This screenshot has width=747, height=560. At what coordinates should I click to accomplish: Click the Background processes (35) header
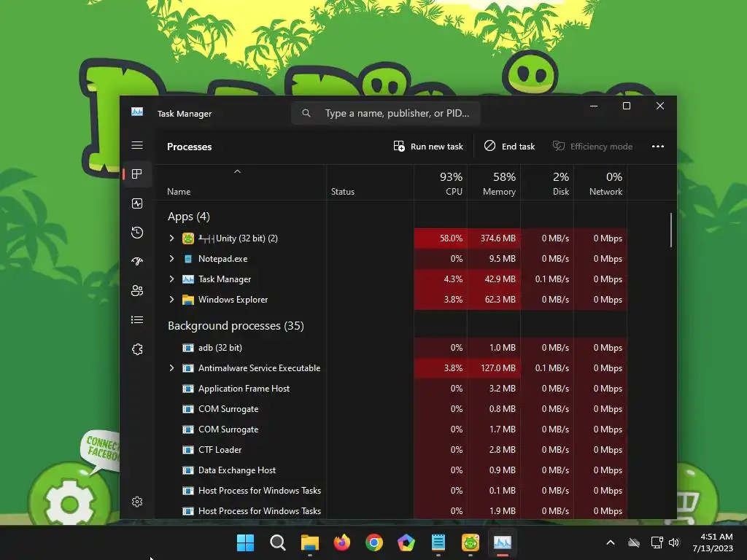[x=236, y=326]
